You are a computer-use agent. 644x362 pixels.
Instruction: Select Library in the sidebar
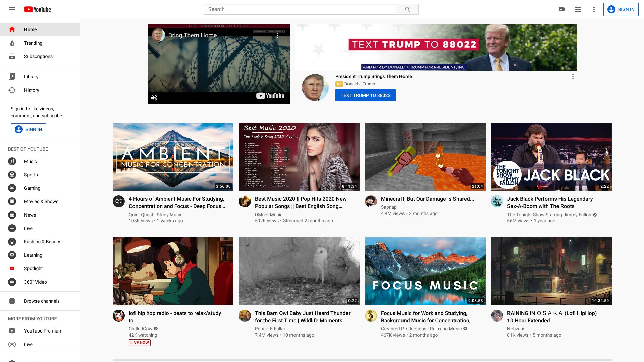pos(40,77)
